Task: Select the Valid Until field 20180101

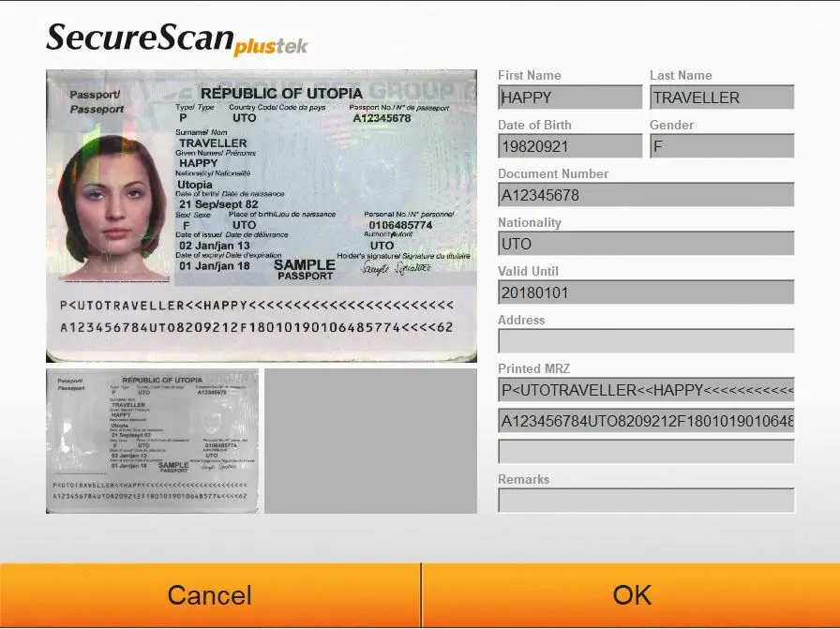Action: pyautogui.click(x=646, y=292)
